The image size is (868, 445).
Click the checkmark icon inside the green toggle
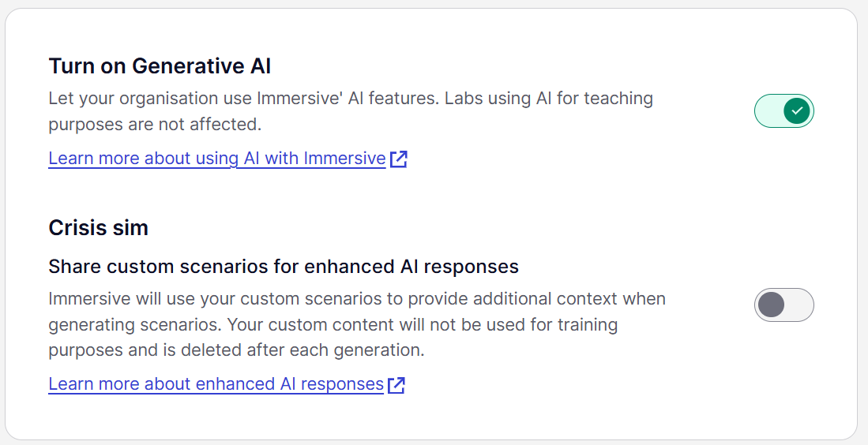tap(797, 111)
